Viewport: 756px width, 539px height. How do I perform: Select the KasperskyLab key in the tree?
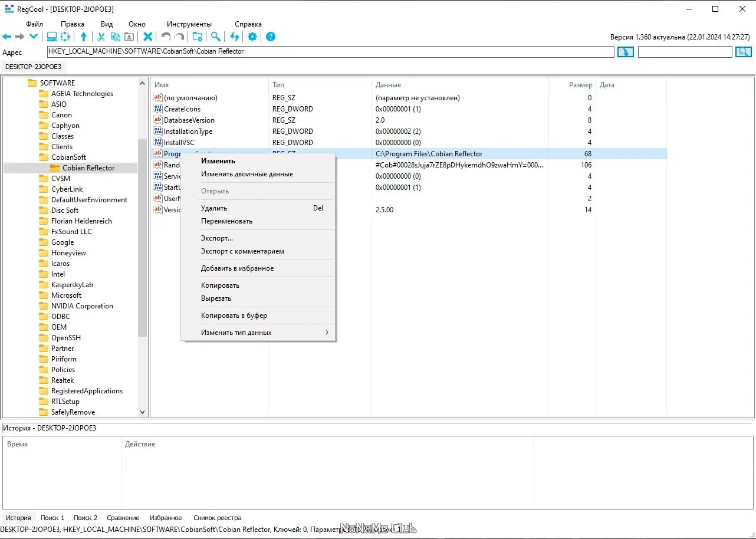pyautogui.click(x=72, y=285)
